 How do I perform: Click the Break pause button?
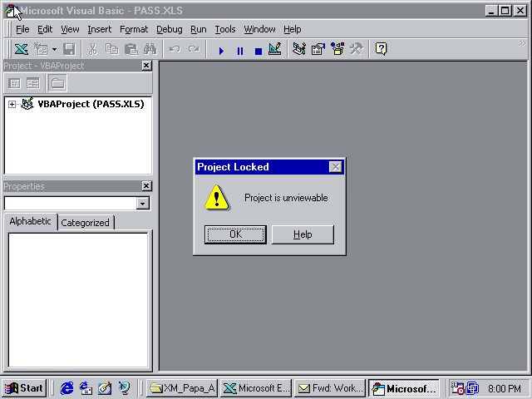240,51
